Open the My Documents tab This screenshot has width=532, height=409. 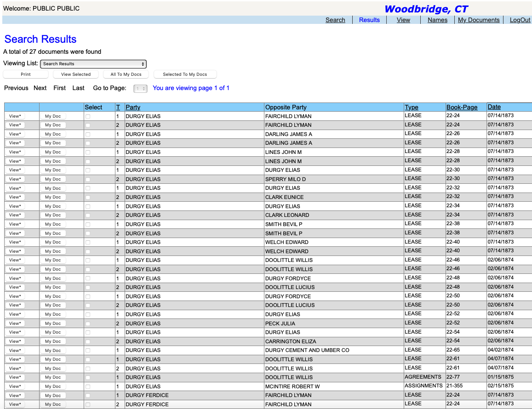click(x=478, y=20)
